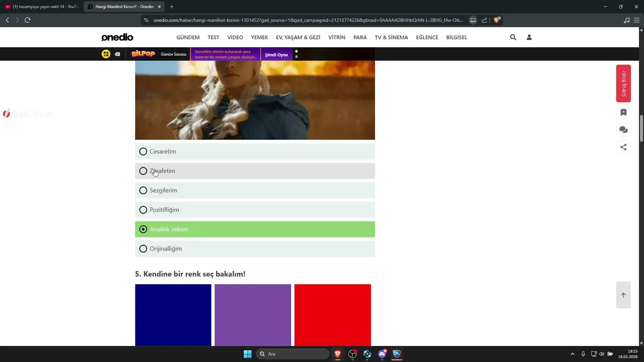Click the page vertical scrollbar thumb
Viewport: 644px width, 362px height.
coord(641,129)
